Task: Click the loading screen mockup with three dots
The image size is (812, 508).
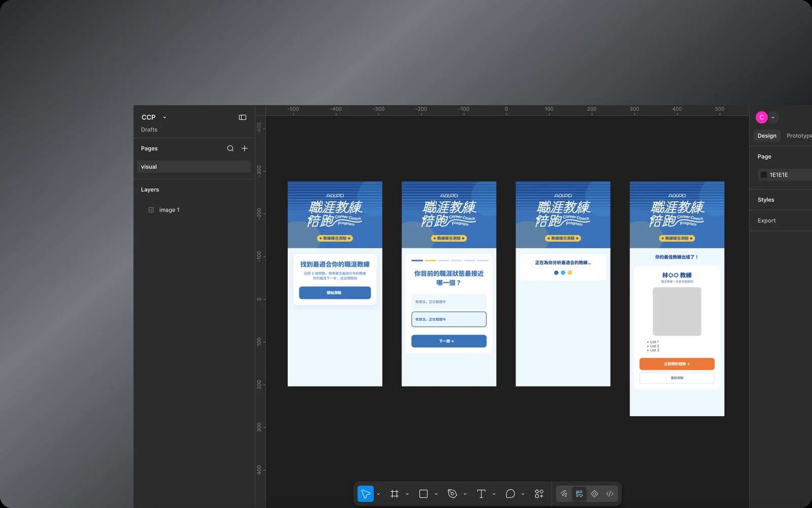Action: [x=563, y=284]
